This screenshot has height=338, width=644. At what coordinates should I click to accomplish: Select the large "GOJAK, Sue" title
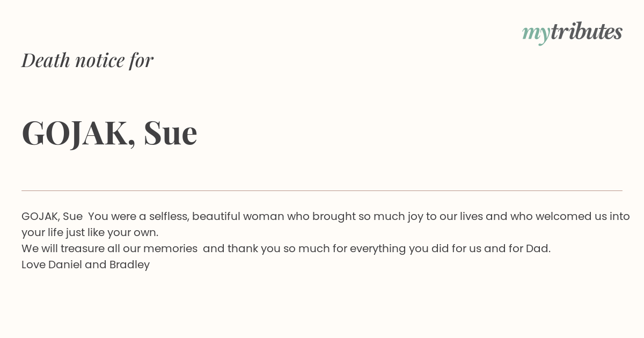point(109,133)
